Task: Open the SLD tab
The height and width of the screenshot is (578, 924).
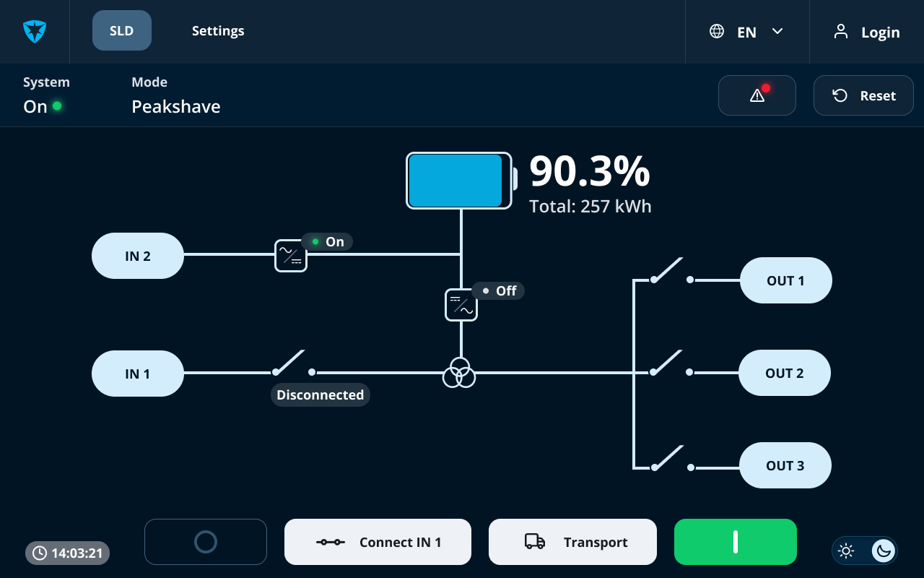Action: point(122,30)
